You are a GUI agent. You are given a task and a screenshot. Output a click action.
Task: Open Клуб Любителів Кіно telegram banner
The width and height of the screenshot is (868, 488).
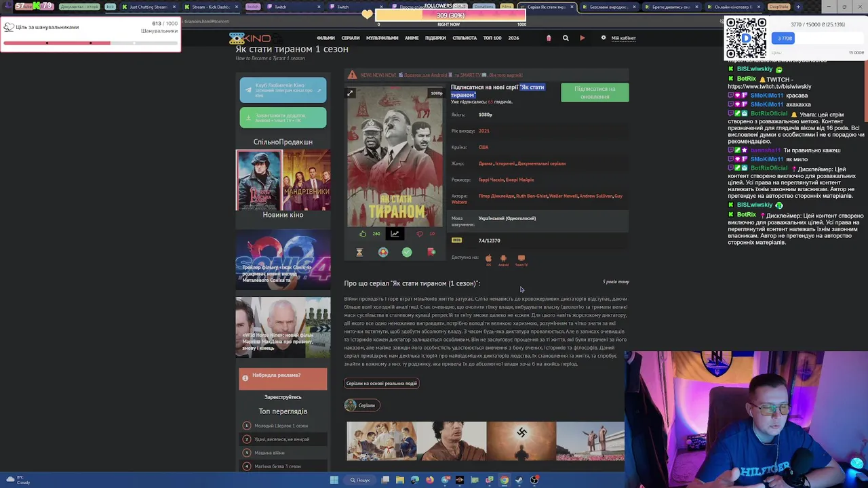[283, 91]
